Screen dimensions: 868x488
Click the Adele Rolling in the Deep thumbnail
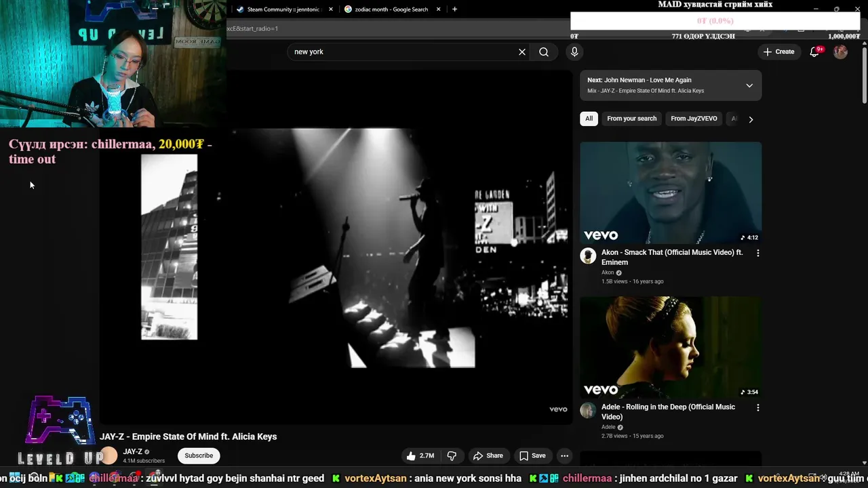[x=671, y=347]
